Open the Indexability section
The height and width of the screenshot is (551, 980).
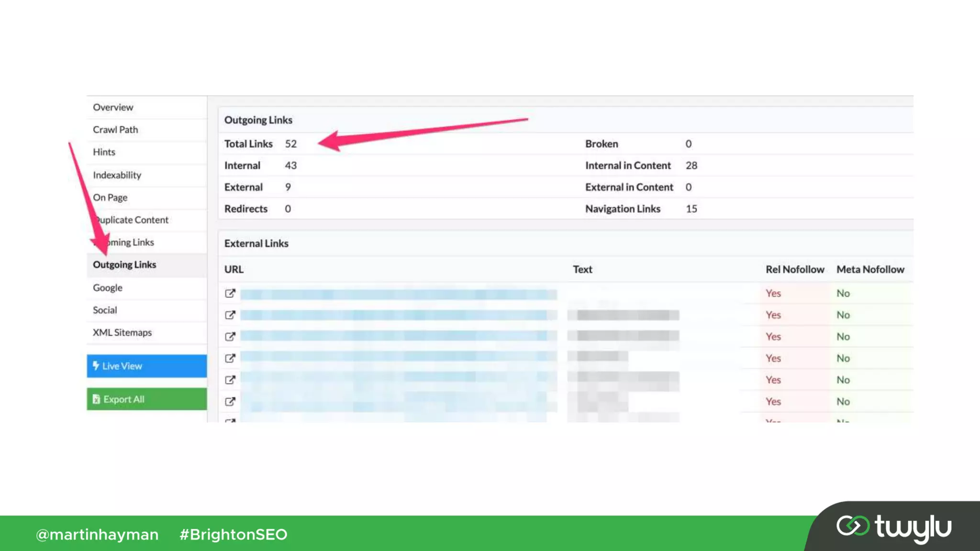(x=117, y=175)
